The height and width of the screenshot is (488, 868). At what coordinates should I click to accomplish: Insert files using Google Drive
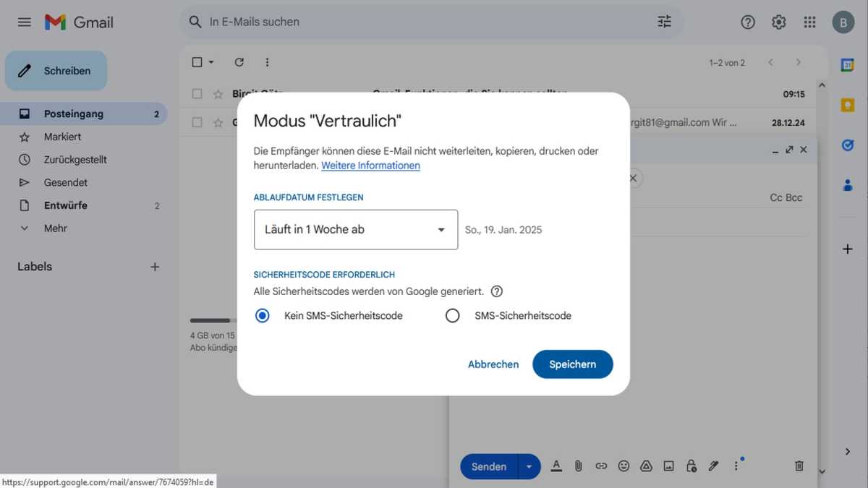(x=646, y=466)
